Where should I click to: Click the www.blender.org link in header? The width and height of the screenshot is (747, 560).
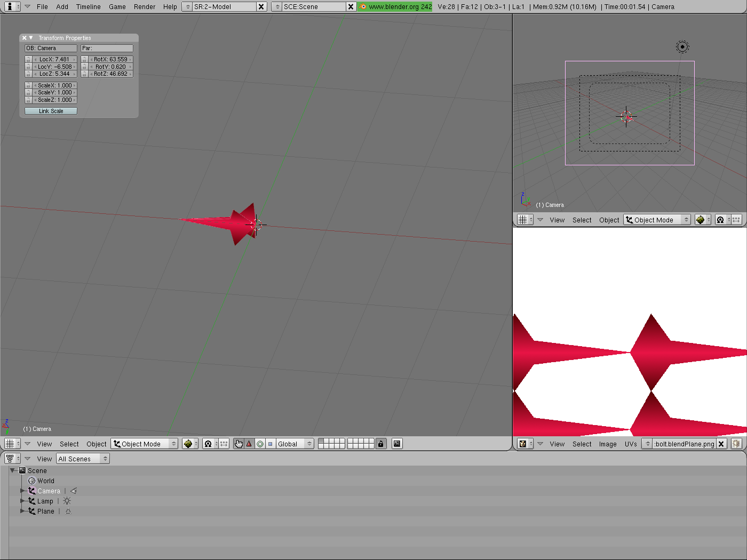point(395,7)
